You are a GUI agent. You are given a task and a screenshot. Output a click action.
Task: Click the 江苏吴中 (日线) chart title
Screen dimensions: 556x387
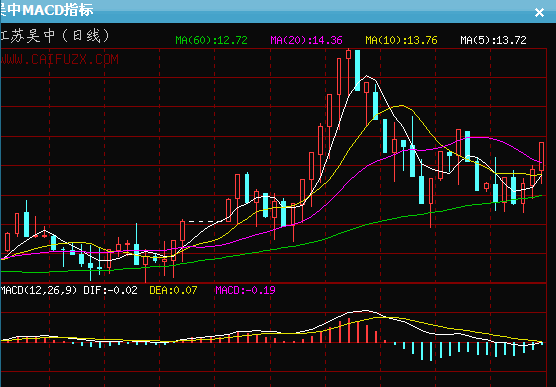pyautogui.click(x=55, y=36)
